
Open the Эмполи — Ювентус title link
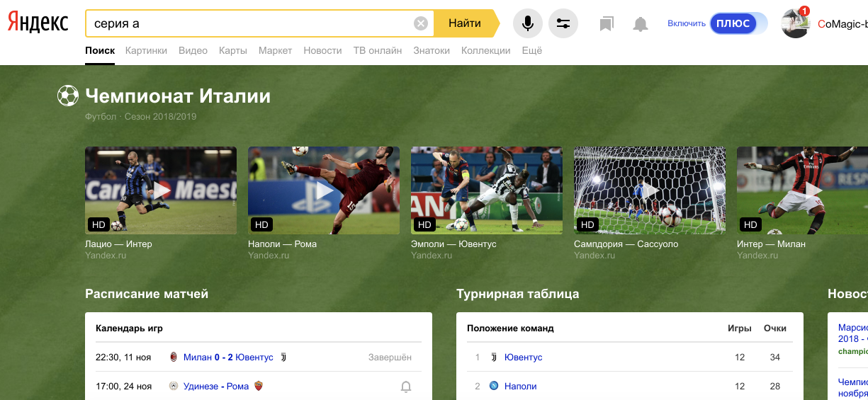coord(453,244)
